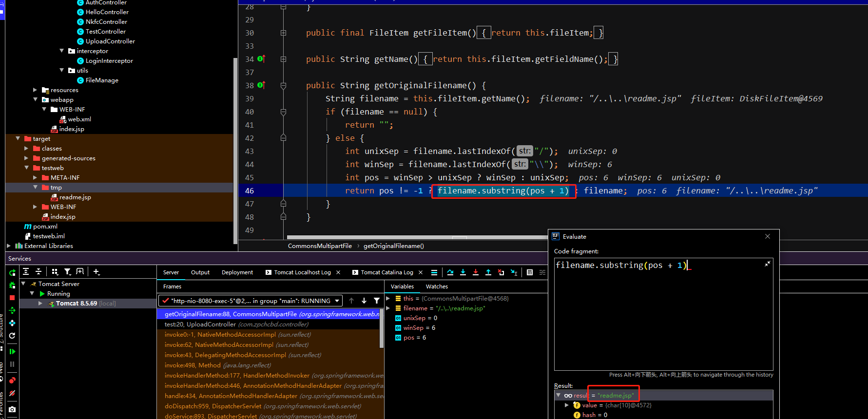Open Evaluate Expression with the calculator icon
The width and height of the screenshot is (868, 419).
click(530, 272)
